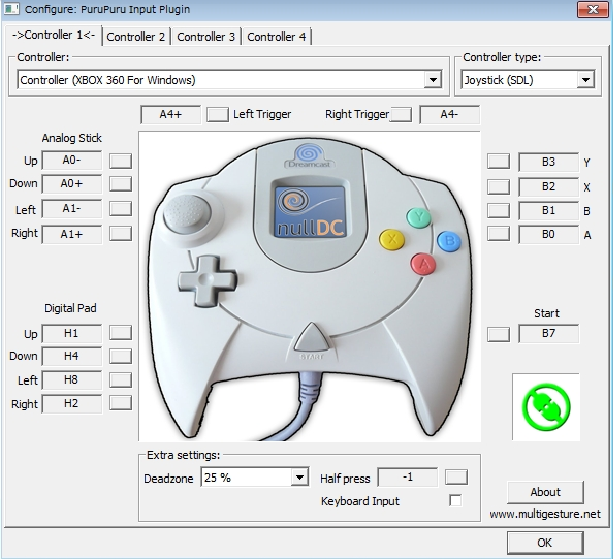Click the Analog Stick Left assign button
Viewport: 613px width, 559px height.
click(x=120, y=209)
